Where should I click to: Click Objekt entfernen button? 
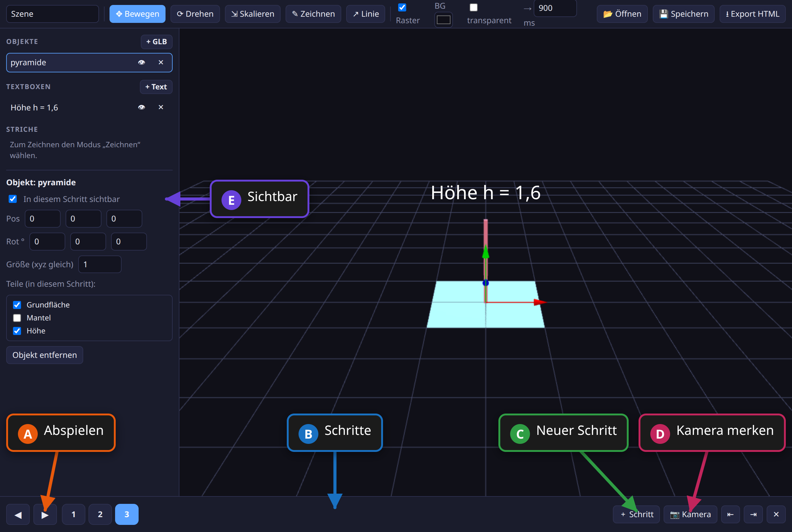click(x=45, y=355)
